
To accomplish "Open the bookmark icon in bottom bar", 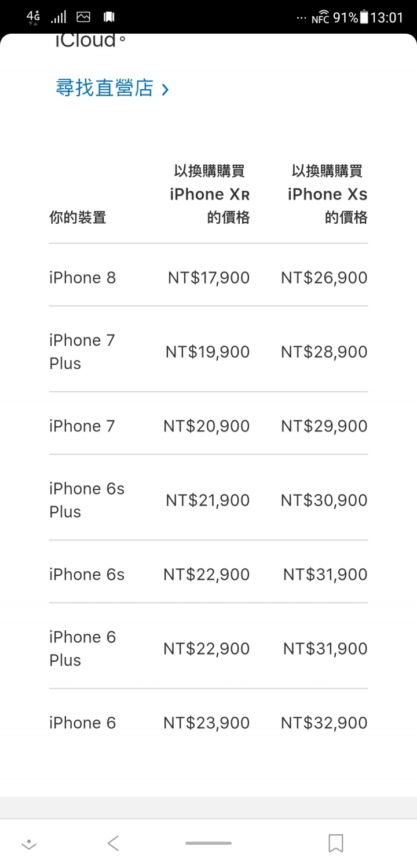I will click(336, 843).
